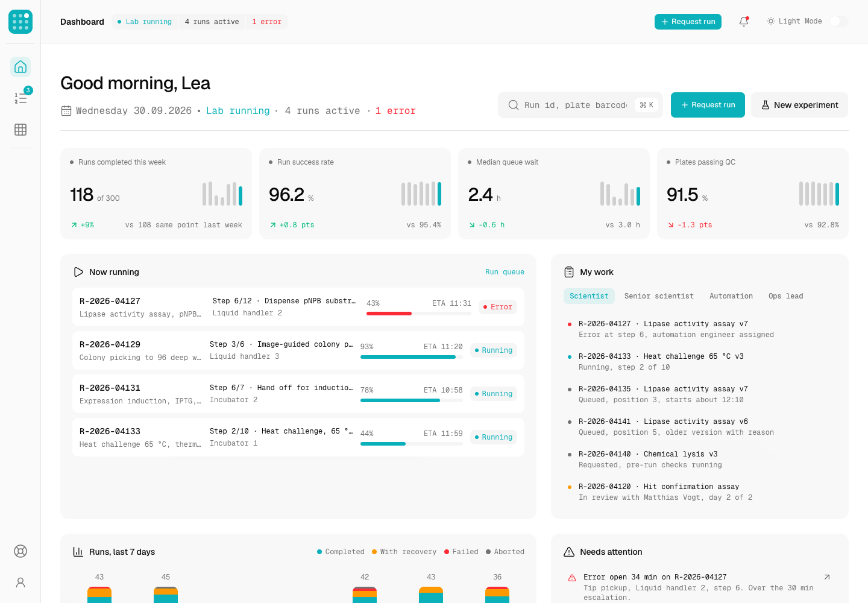Switch to the Senior scientist tab
Screen dimensions: 868x603
pos(659,296)
